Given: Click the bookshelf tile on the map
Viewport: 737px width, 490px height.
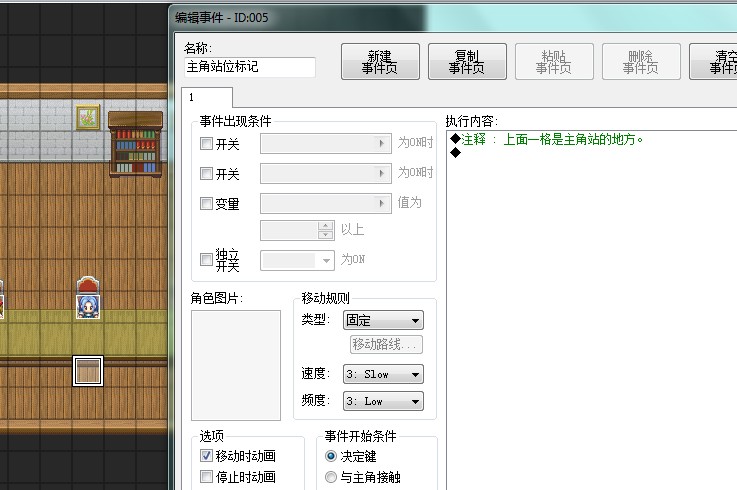Looking at the screenshot, I should (136, 144).
